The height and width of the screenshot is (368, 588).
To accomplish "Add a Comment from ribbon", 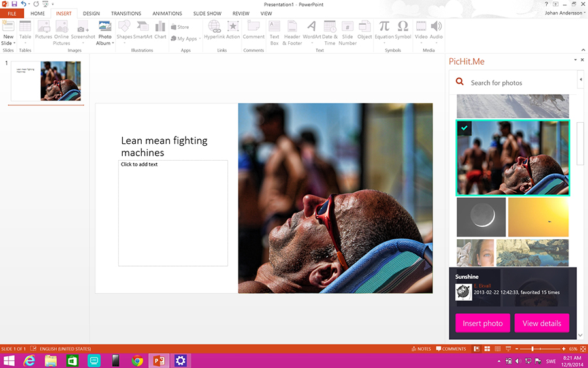I will pos(253,30).
